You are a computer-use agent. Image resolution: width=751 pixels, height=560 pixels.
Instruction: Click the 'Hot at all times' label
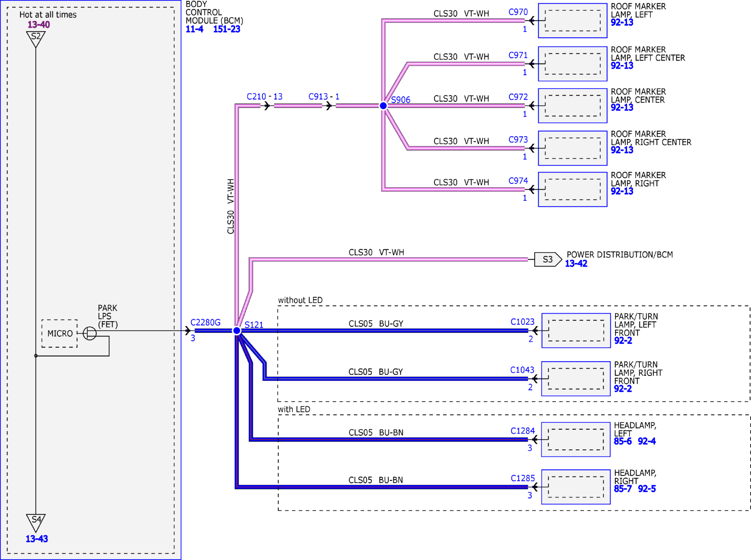click(x=48, y=15)
